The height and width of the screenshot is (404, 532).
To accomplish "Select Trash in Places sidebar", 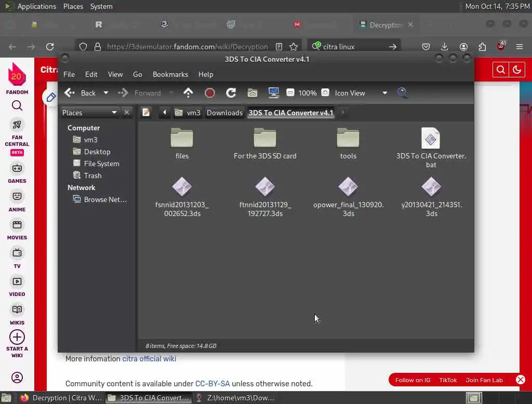I will point(92,176).
